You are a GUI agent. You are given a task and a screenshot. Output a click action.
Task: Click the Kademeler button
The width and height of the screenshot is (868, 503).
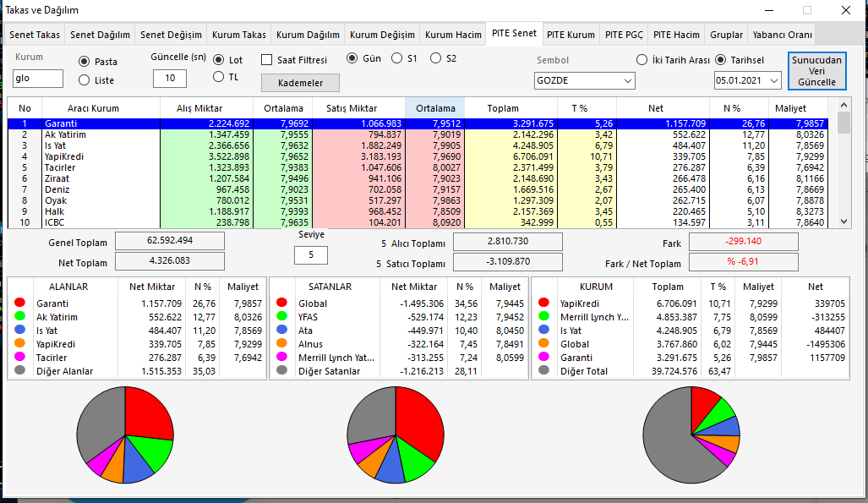300,83
